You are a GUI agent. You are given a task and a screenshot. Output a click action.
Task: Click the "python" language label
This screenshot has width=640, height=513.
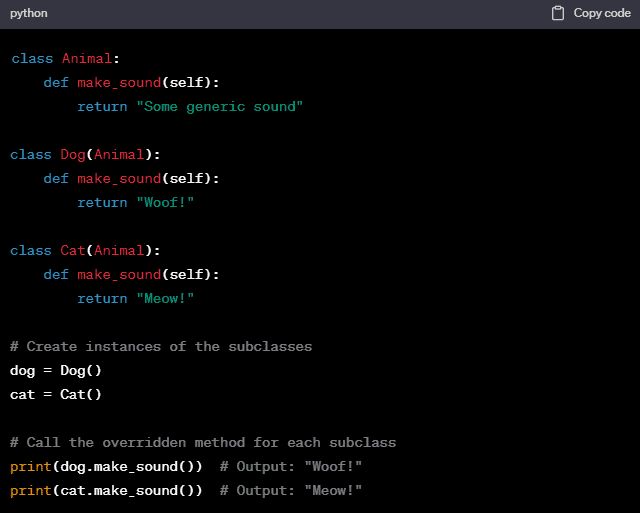29,13
